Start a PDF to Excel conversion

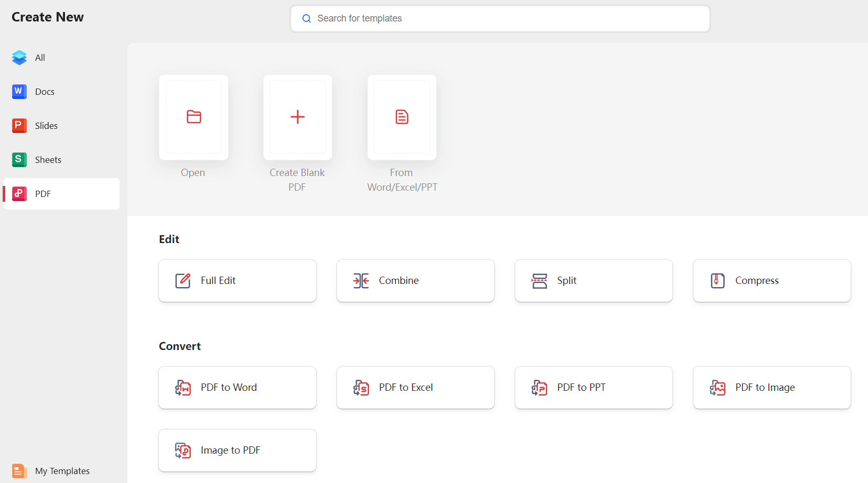tap(415, 388)
